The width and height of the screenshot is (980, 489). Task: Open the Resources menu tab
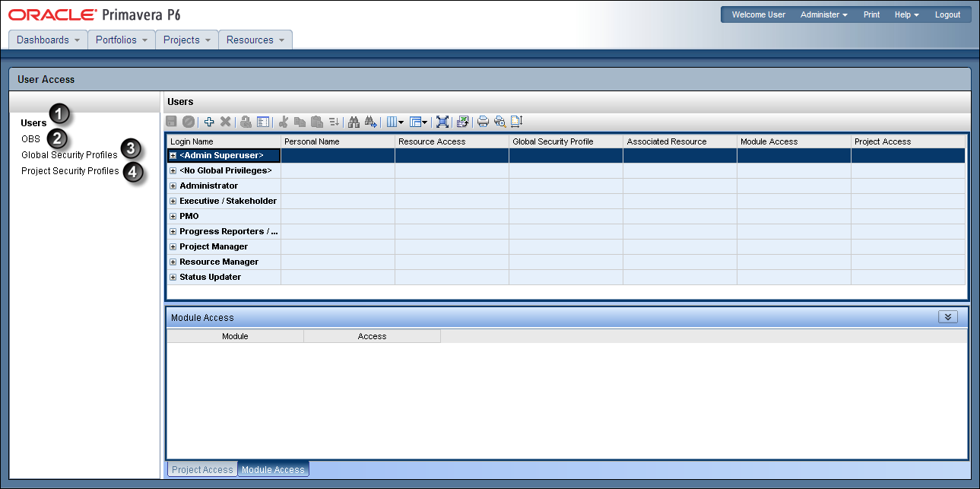click(255, 40)
